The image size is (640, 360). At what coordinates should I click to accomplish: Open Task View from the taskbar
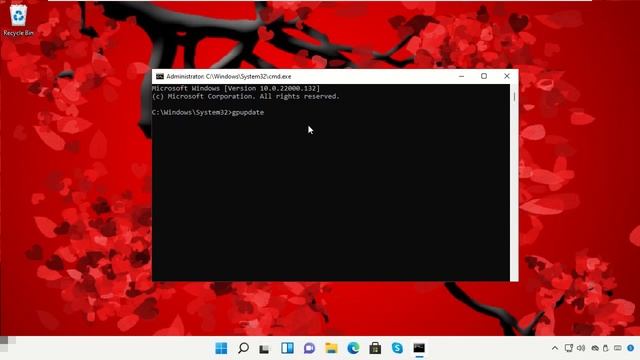coord(265,349)
